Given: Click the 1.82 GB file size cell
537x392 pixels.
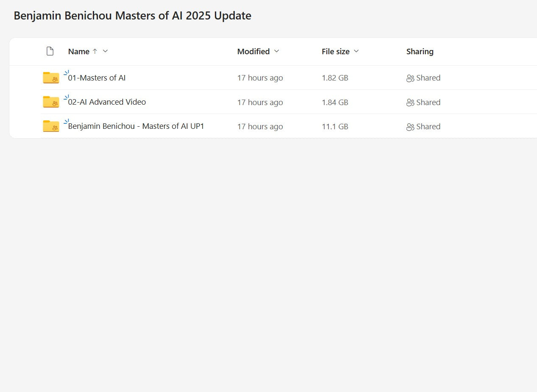Looking at the screenshot, I should click(335, 78).
